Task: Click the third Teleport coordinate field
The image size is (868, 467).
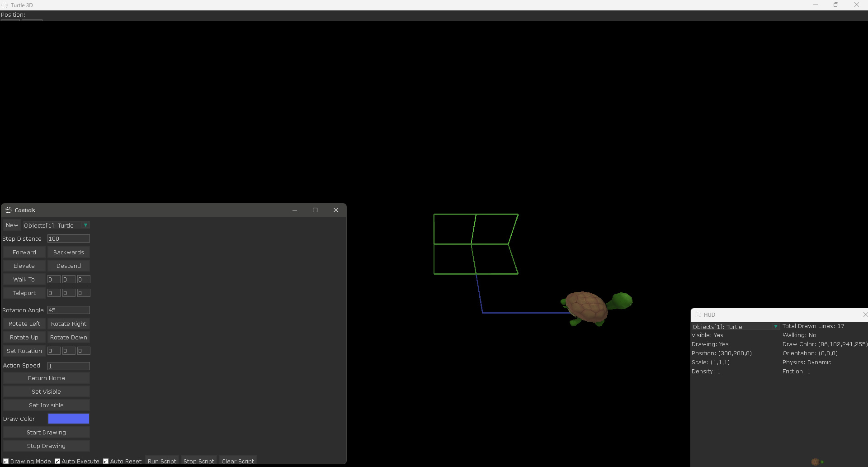Action: (x=84, y=293)
